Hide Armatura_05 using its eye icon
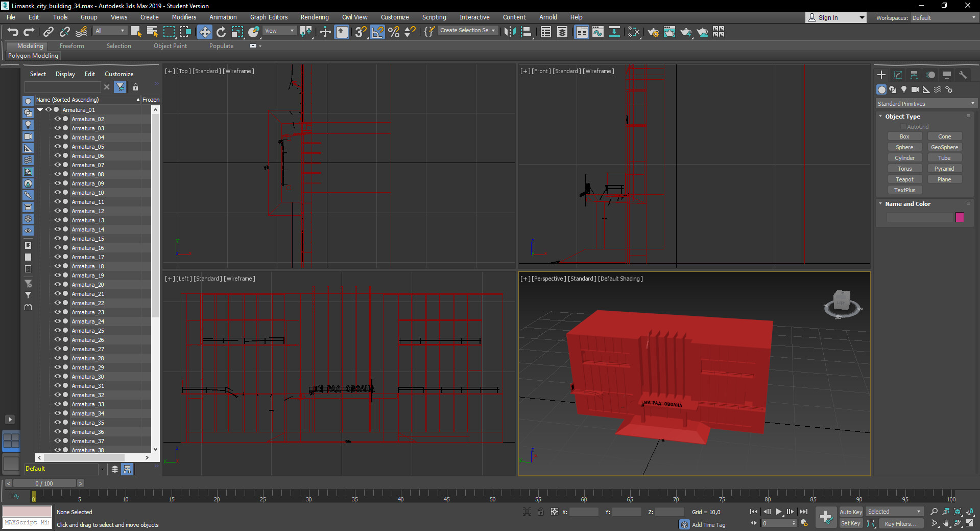 [57, 147]
